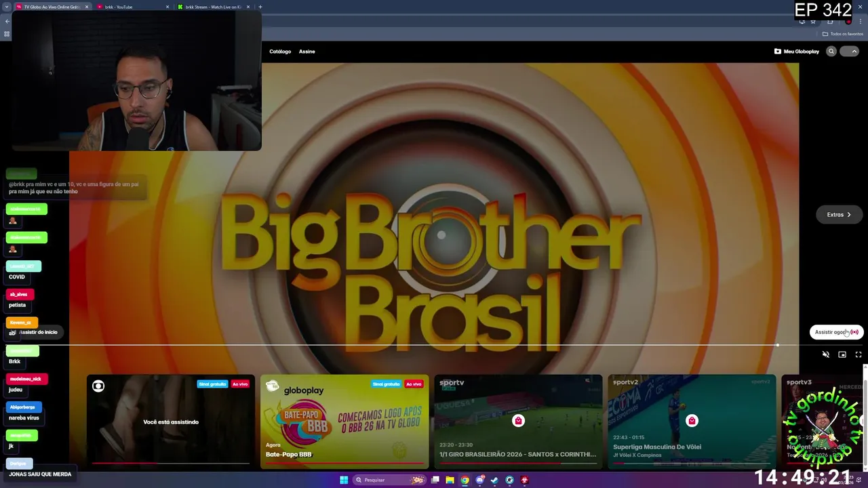
Task: Open the Catálogo menu
Action: coord(280,52)
